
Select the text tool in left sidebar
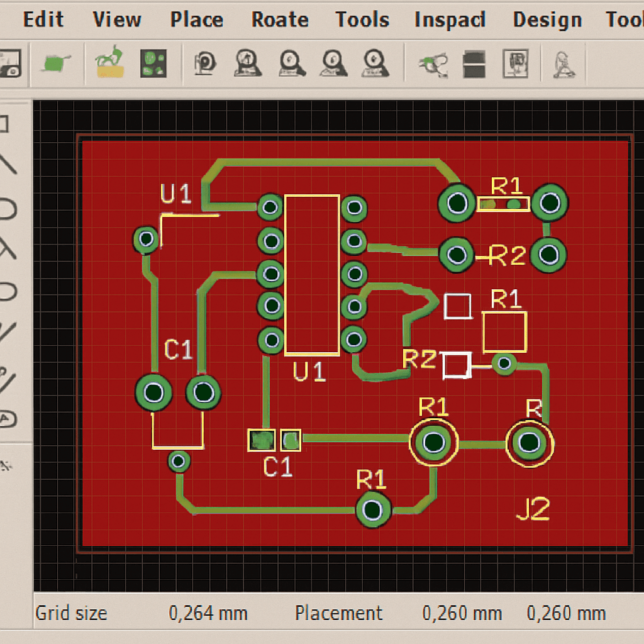tap(5, 418)
